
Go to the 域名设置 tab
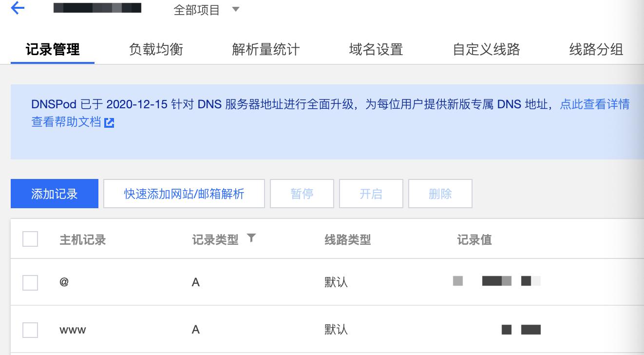376,49
